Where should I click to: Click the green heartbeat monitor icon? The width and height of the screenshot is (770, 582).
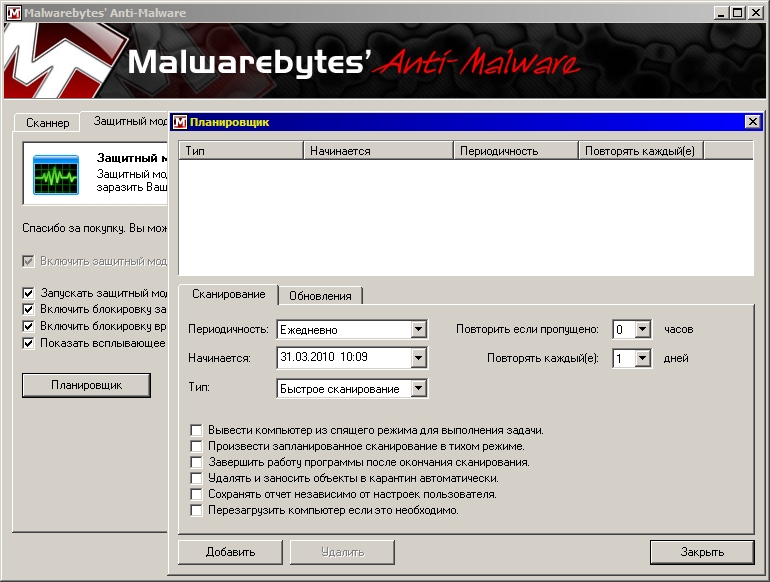pos(56,174)
